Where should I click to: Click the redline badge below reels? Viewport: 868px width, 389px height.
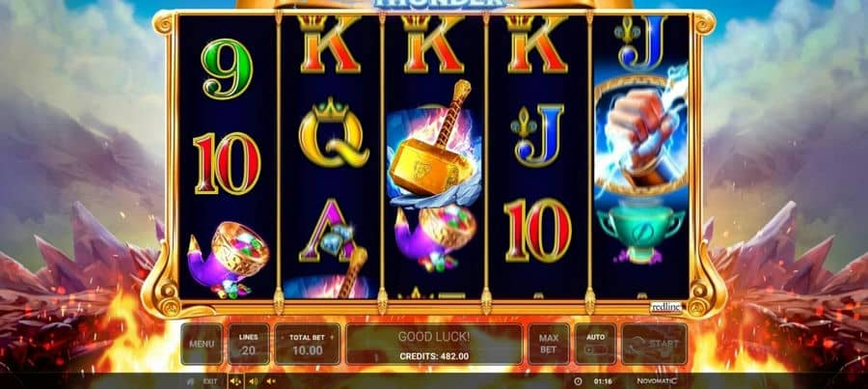[x=665, y=306]
